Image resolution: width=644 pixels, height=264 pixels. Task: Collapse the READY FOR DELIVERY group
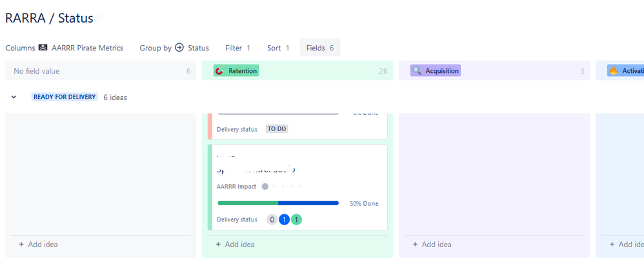point(14,97)
